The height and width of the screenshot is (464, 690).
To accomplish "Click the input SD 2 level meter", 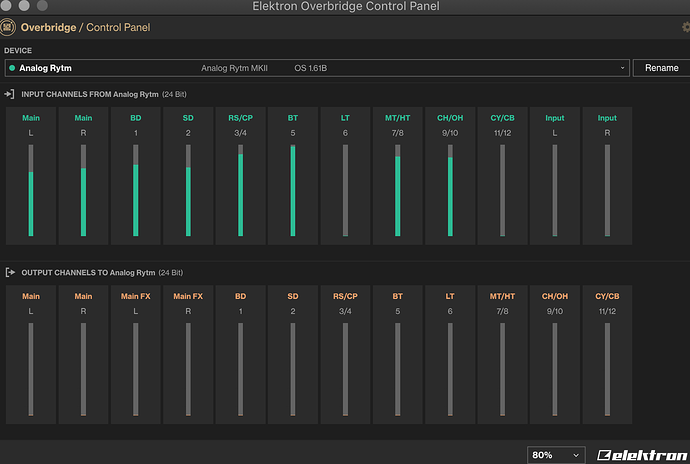I will tap(188, 190).
